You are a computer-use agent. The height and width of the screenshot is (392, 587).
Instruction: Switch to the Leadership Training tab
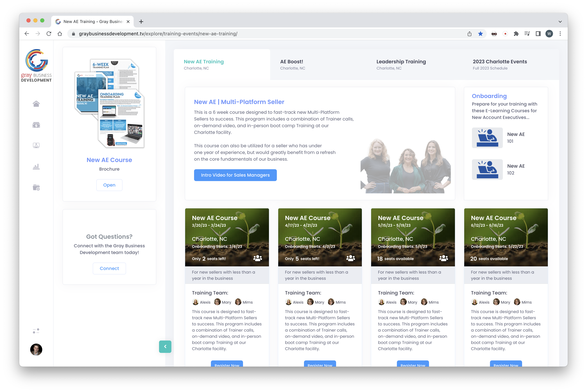pyautogui.click(x=415, y=65)
